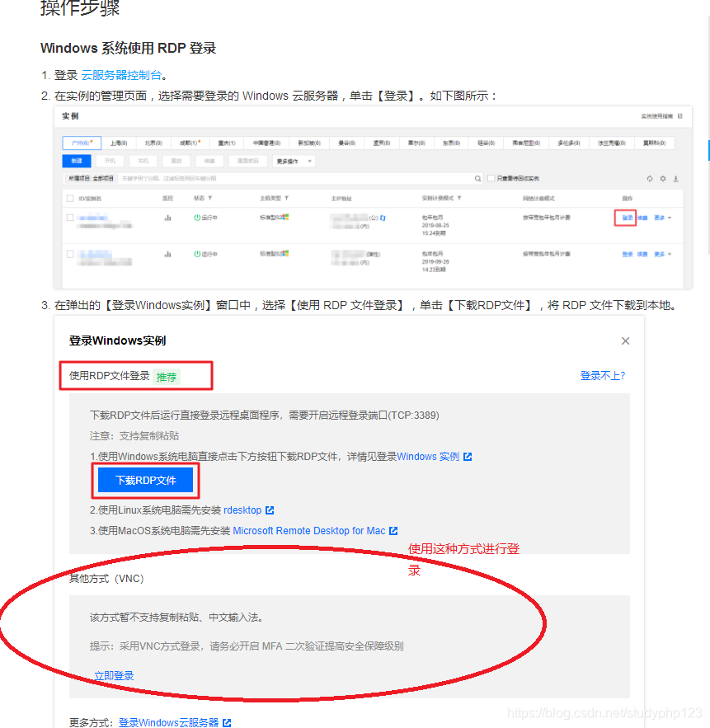Click 续费 link in the first instance row
Viewport: 710px width, 728px height.
642,218
